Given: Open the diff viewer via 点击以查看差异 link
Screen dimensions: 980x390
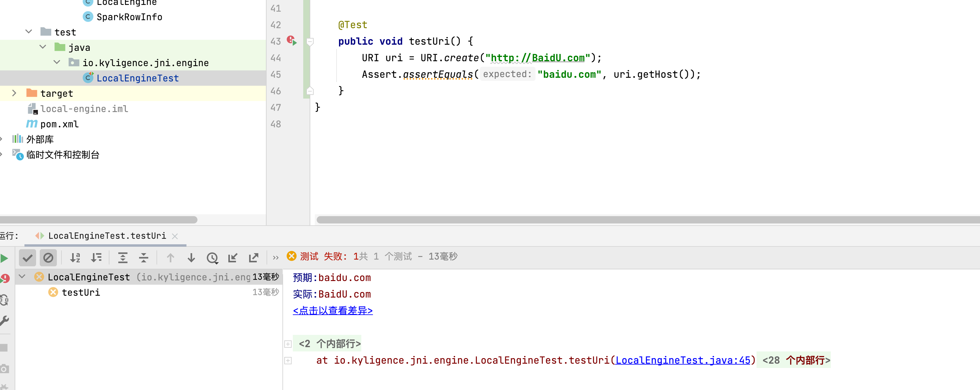Looking at the screenshot, I should point(333,310).
